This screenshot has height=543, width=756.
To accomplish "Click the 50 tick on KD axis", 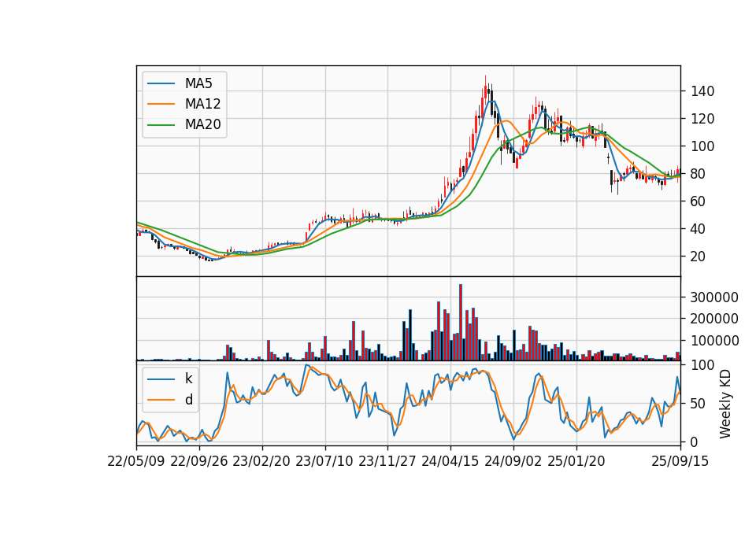I will click(x=699, y=404).
